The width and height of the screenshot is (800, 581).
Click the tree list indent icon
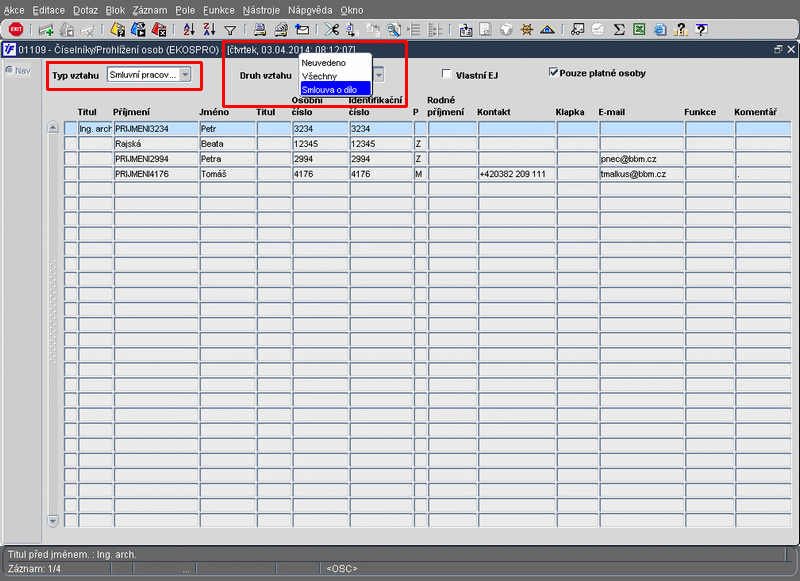[414, 30]
